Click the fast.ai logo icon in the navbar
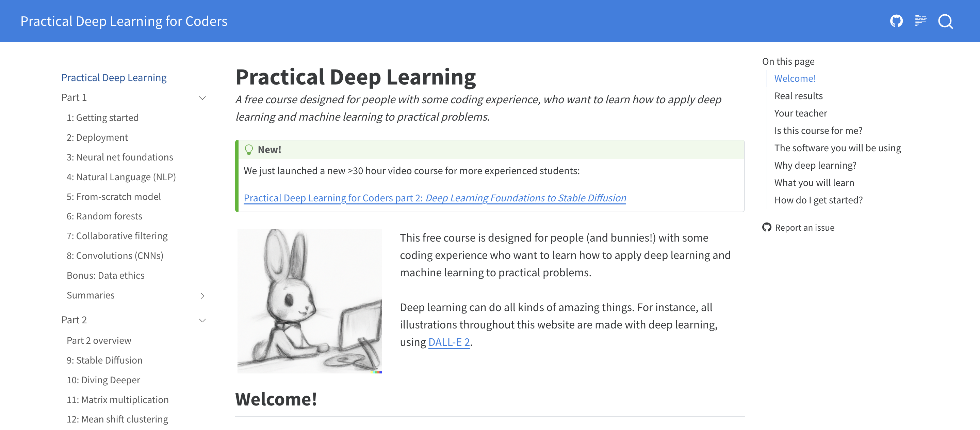 tap(921, 21)
